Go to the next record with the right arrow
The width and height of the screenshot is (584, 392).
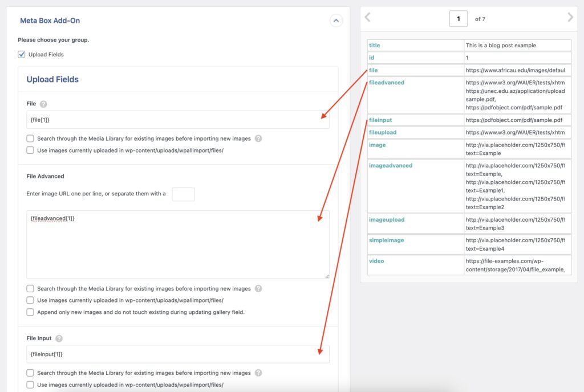point(570,18)
